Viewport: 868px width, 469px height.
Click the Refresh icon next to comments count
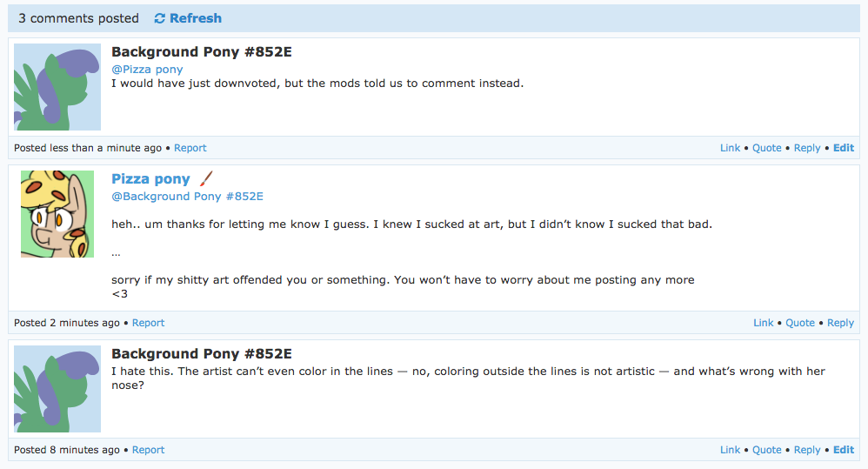click(159, 18)
